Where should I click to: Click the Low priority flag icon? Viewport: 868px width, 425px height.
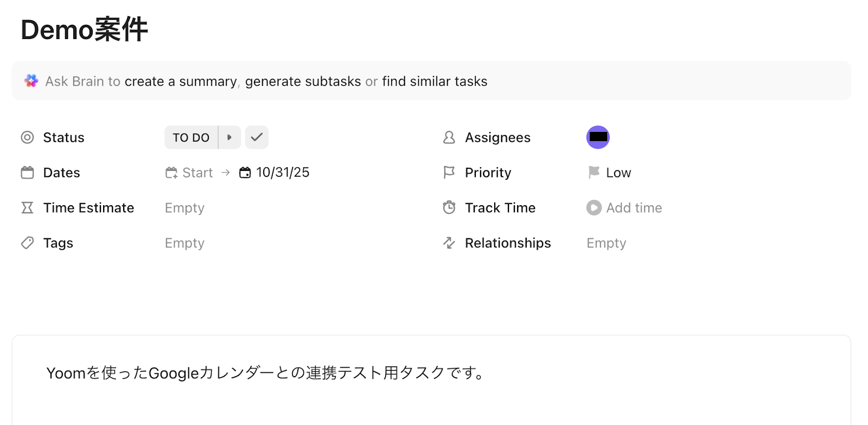click(594, 173)
